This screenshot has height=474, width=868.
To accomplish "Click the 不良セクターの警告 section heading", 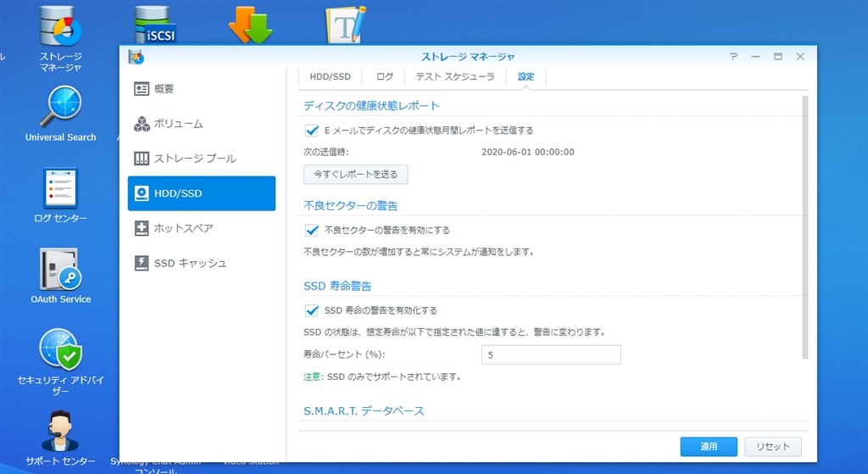I will pos(350,206).
